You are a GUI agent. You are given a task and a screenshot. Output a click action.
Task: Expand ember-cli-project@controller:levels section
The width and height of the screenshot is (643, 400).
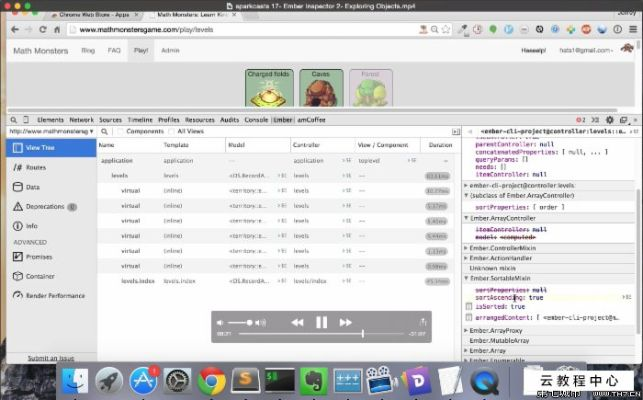click(549, 185)
